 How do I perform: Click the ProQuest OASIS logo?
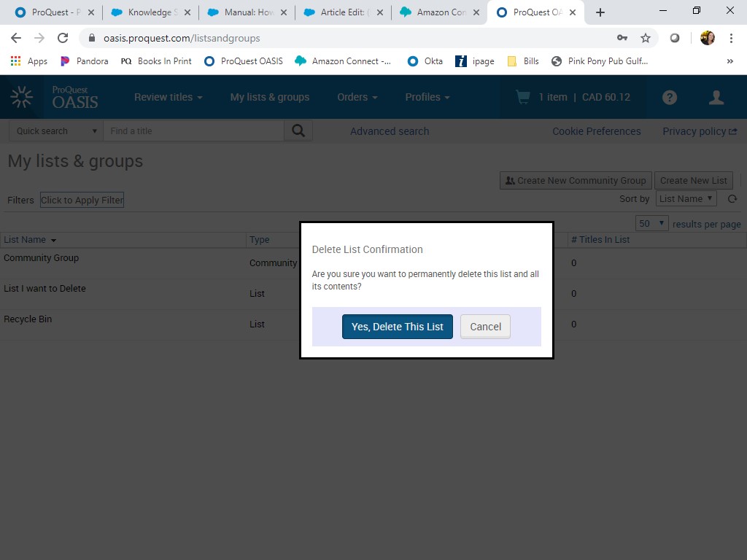coord(55,97)
